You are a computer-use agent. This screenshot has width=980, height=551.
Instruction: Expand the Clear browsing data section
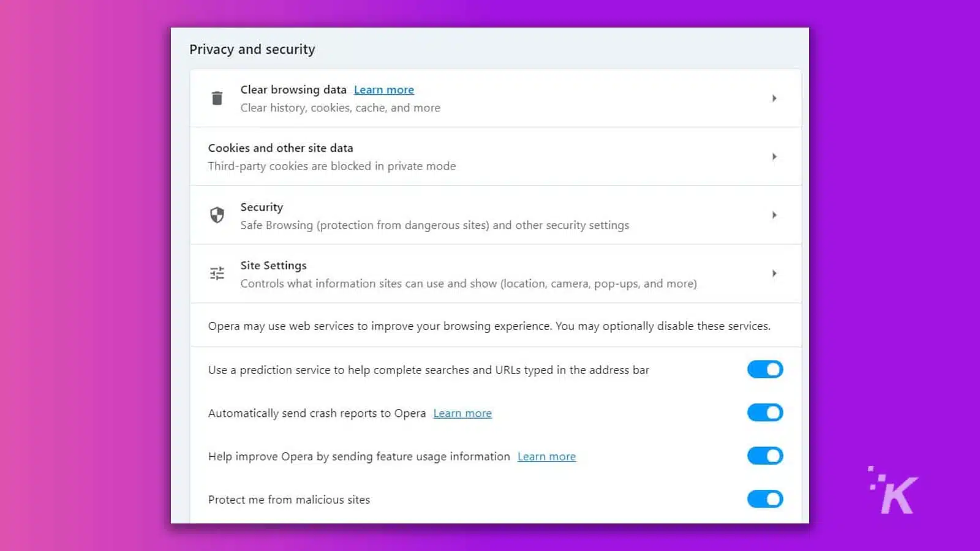(x=774, y=98)
